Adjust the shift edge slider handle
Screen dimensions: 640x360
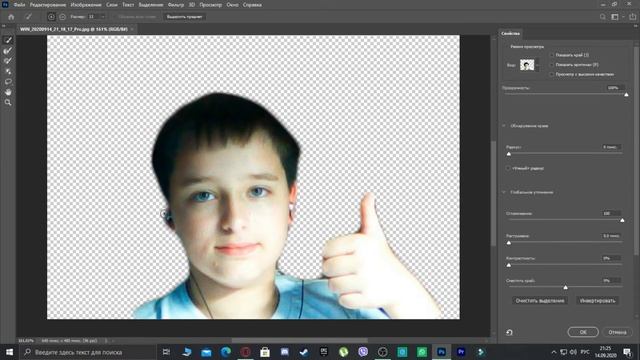click(x=565, y=288)
